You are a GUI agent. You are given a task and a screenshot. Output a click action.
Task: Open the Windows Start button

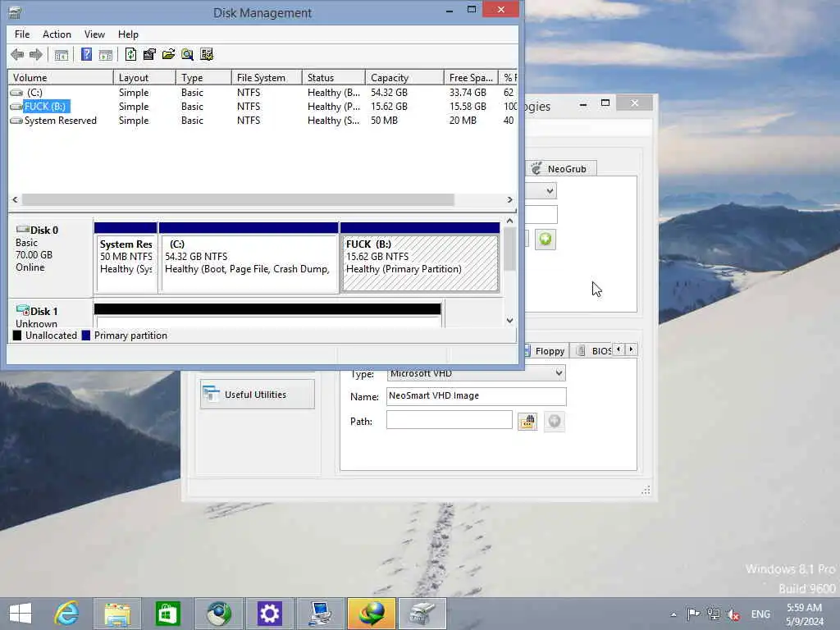[21, 614]
